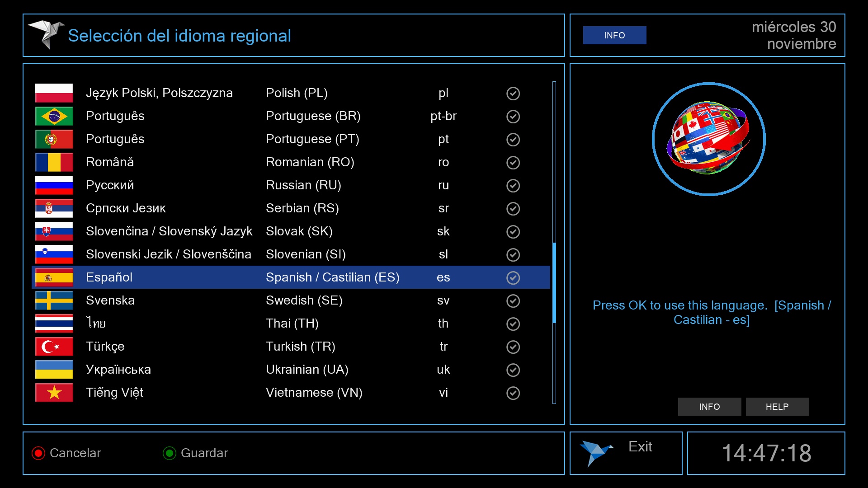The width and height of the screenshot is (868, 488).
Task: Click the Exit bird logo
Action: point(596,452)
